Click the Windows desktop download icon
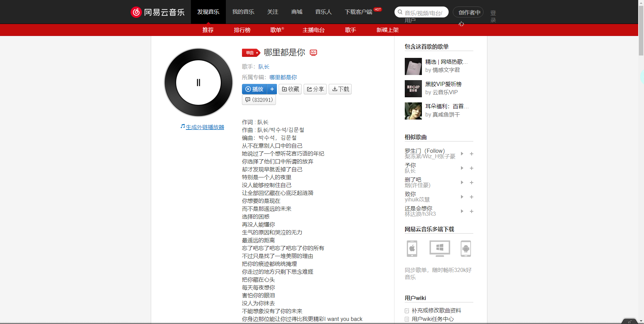The width and height of the screenshot is (644, 324). [x=439, y=249]
